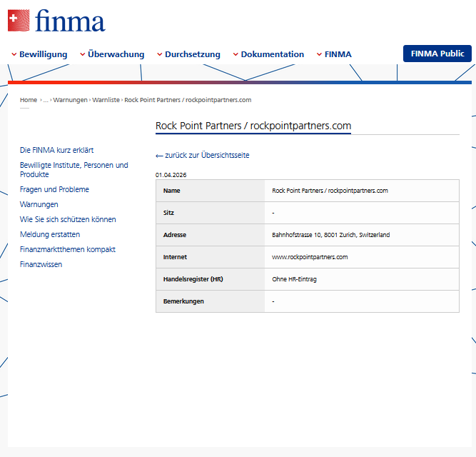The image size is (476, 457).
Task: Open the Warnliste breadcrumb
Action: pyautogui.click(x=106, y=100)
